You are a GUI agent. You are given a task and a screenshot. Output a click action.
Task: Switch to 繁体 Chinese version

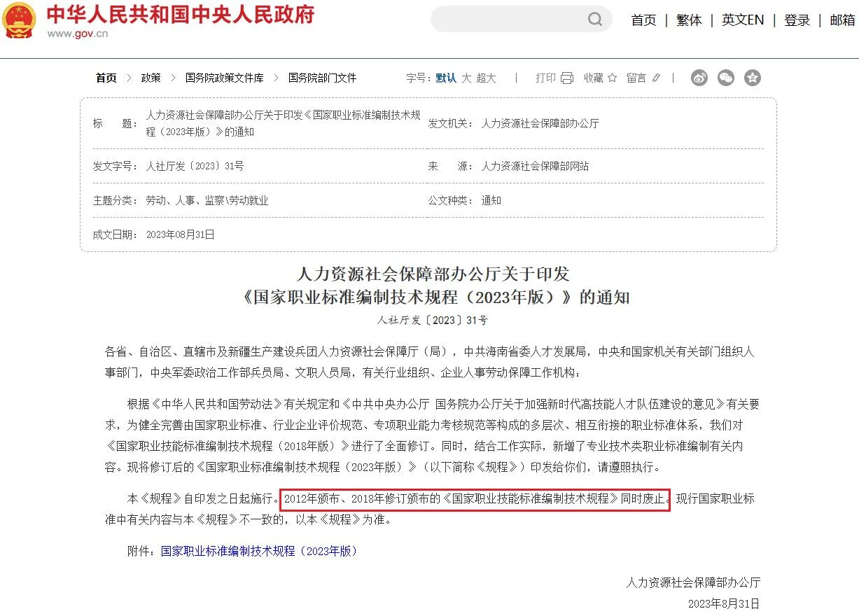(x=689, y=20)
